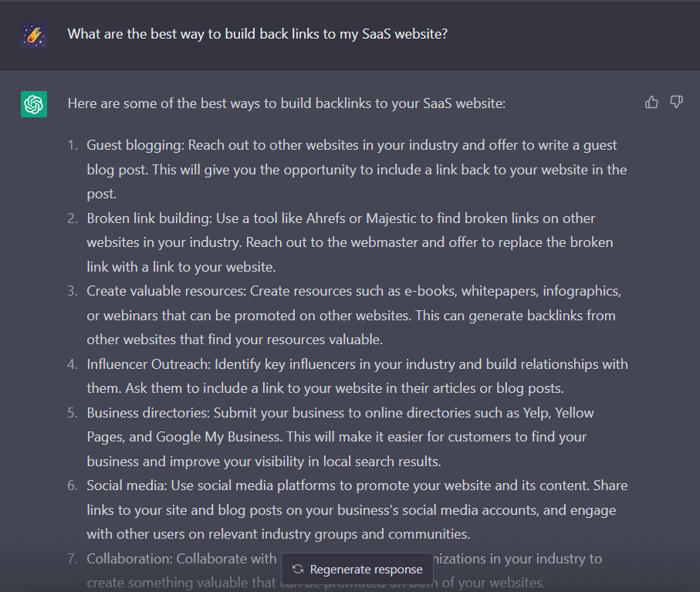Click list number 1 marker
This screenshot has height=592, width=700.
tap(73, 145)
